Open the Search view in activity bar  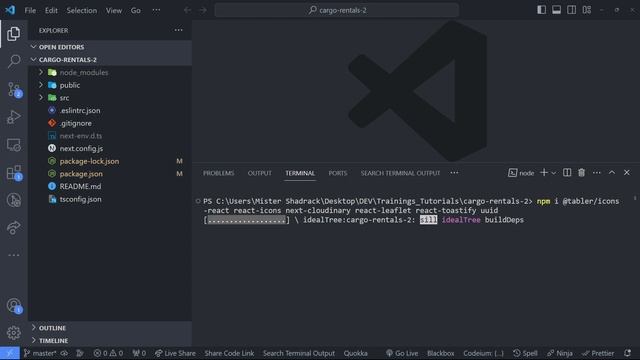click(13, 61)
